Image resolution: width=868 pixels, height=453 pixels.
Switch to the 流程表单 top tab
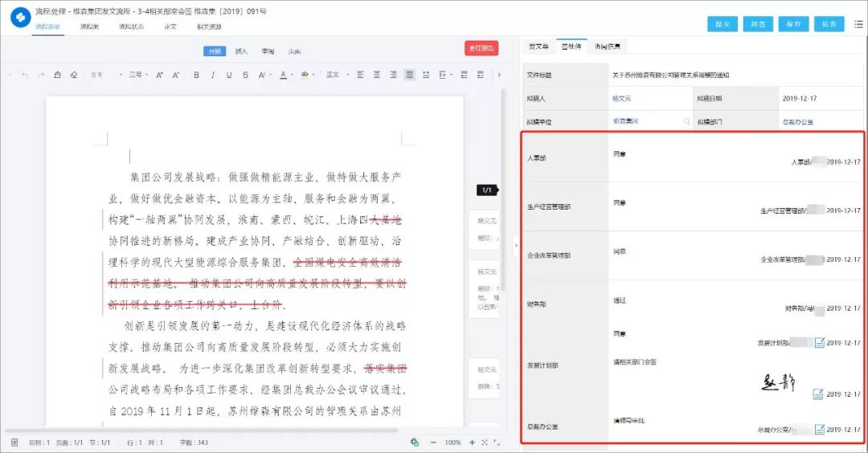pos(47,27)
